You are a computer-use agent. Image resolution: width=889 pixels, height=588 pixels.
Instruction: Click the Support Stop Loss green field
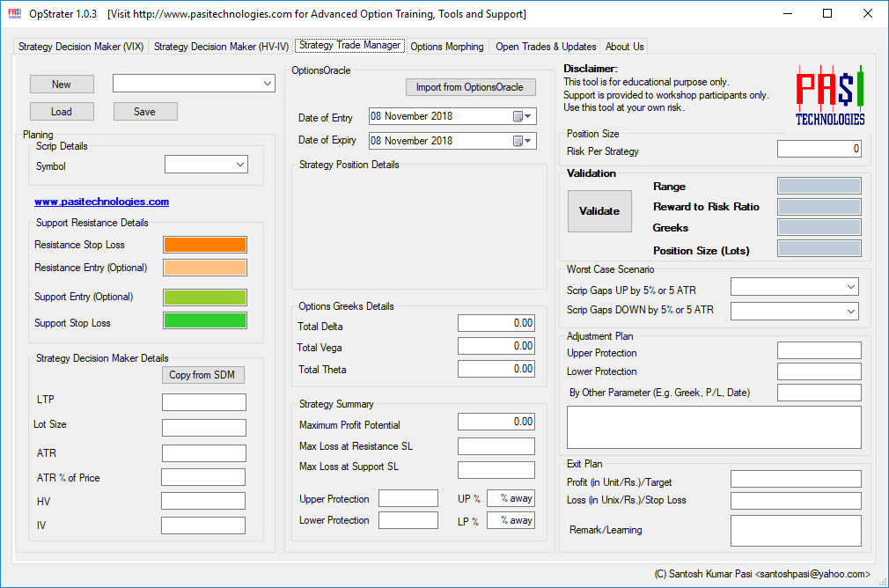205,321
